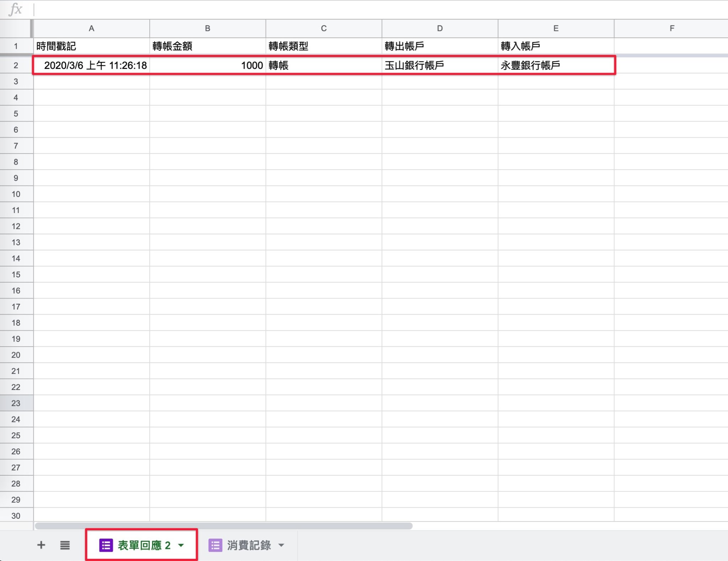Select column C header

323,28
